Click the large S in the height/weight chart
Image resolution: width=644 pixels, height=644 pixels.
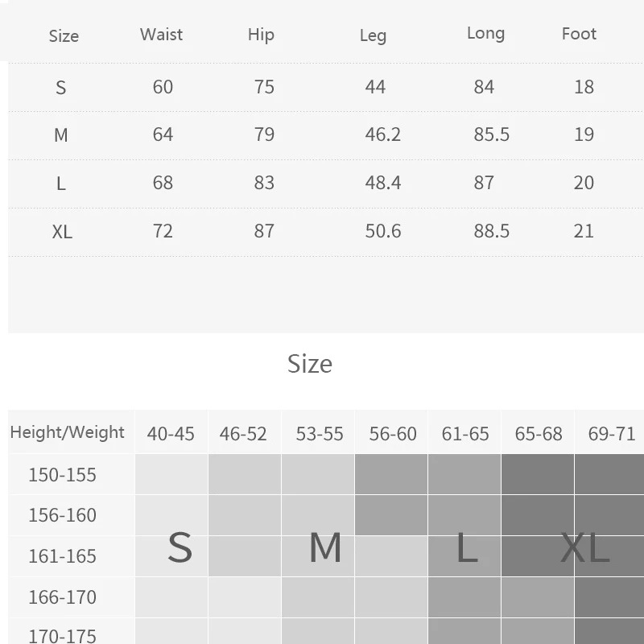[180, 547]
